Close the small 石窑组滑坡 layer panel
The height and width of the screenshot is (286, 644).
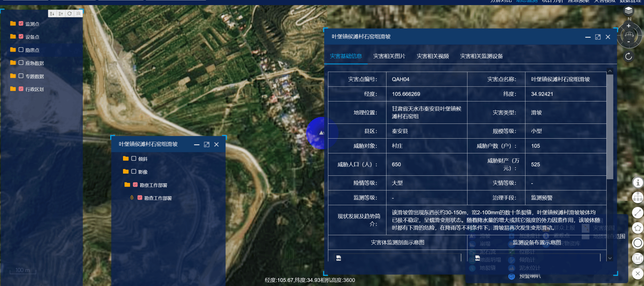pos(216,145)
